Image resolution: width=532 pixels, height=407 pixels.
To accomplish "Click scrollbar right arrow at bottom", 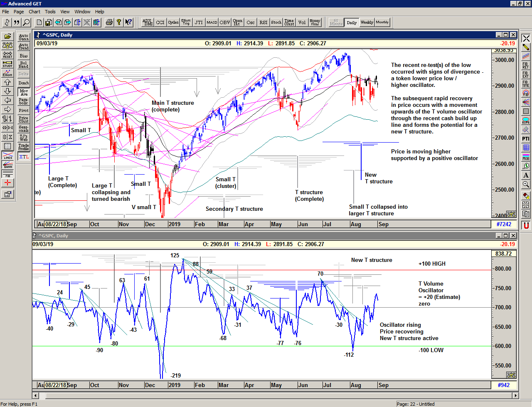I will 515,395.
